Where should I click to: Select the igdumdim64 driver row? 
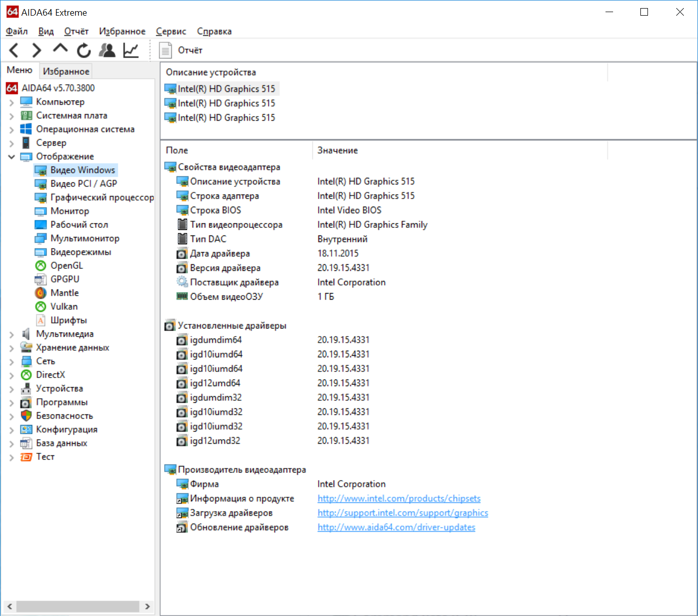pos(273,340)
